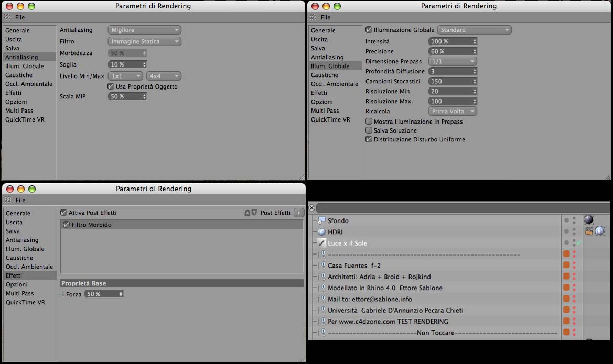Click the clapperboard tag on HDRI row
The height and width of the screenshot is (364, 613).
(589, 231)
